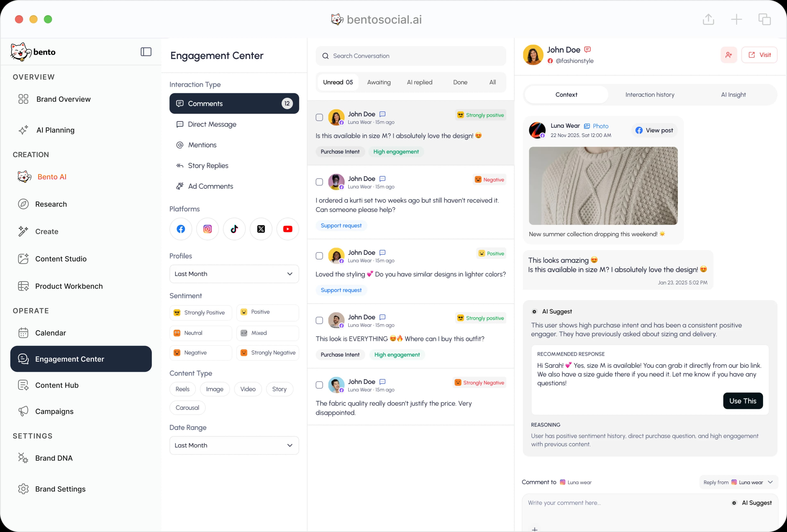Open the Date Range Last Month dropdown
This screenshot has width=787, height=532.
point(234,446)
